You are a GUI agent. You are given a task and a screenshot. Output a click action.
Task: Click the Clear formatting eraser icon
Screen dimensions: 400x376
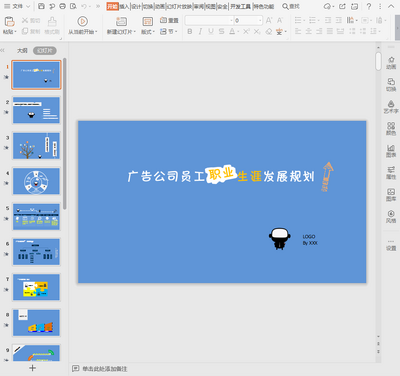click(269, 31)
